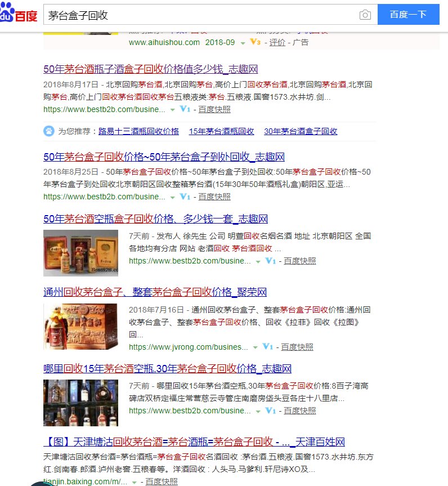The image size is (448, 486).
Task: Open image search via camera icon
Action: coord(365,15)
